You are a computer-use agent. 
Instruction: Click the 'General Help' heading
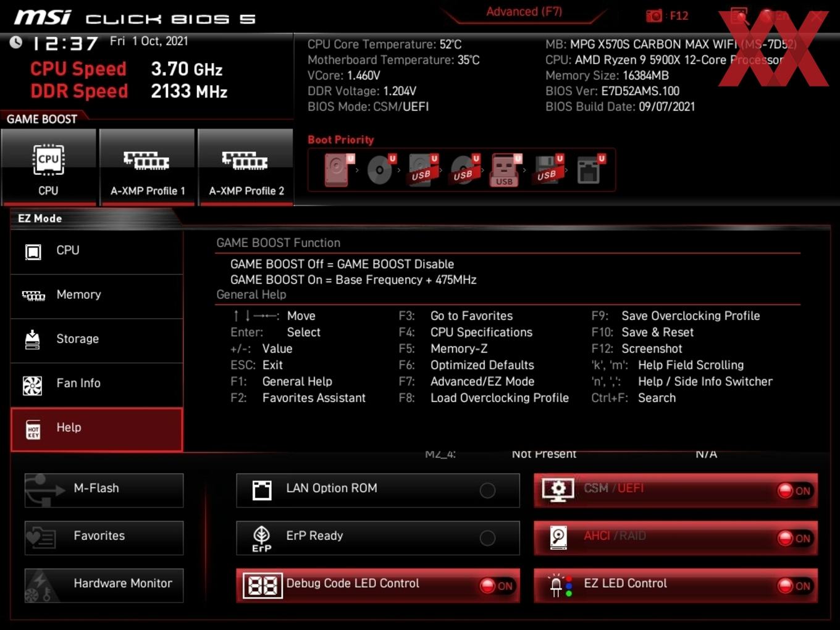coord(251,295)
